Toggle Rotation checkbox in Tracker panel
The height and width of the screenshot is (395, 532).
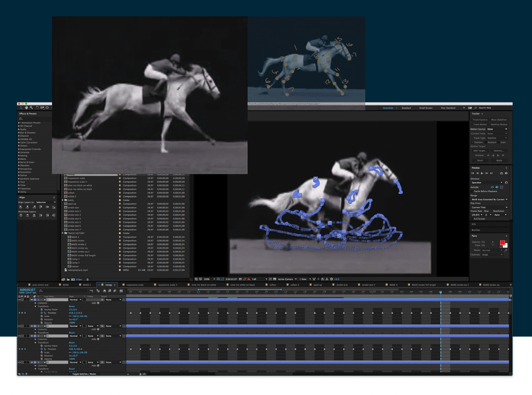tap(486, 142)
